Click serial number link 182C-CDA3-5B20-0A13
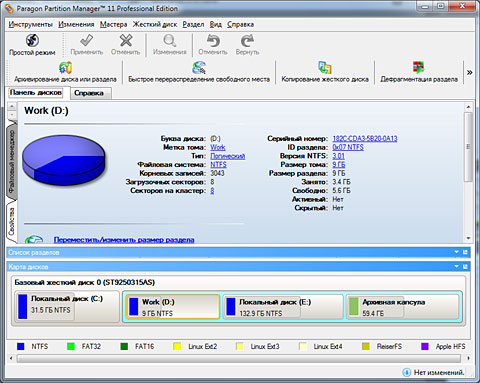Viewport: 480px width, 383px height. pos(365,139)
